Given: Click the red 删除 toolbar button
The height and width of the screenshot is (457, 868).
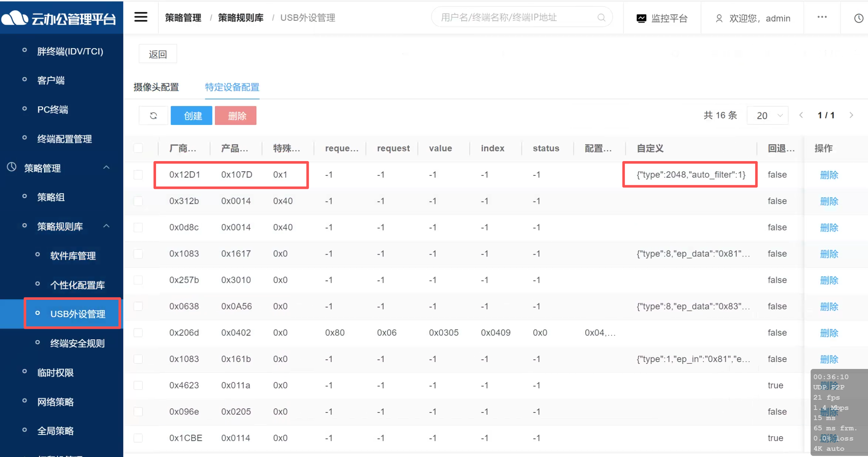Looking at the screenshot, I should [236, 116].
